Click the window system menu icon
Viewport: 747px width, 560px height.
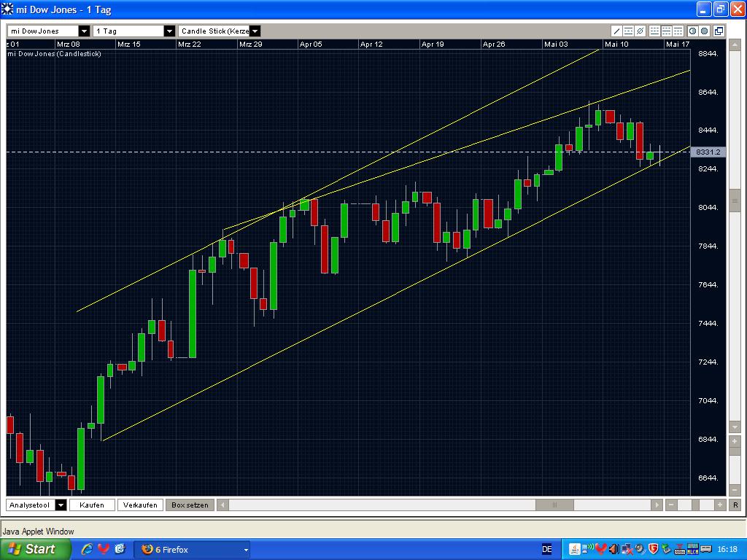tap(7, 9)
